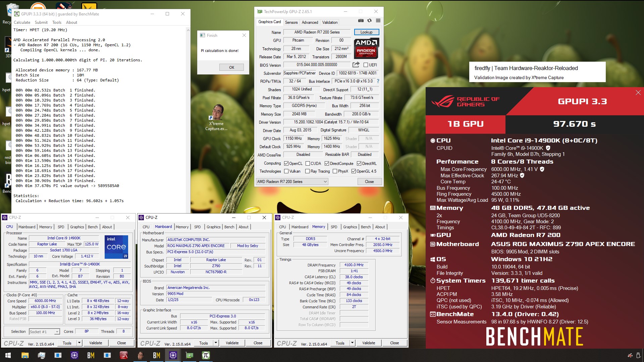
Task: Open the Socket #1 selection dropdown
Action: click(x=44, y=331)
